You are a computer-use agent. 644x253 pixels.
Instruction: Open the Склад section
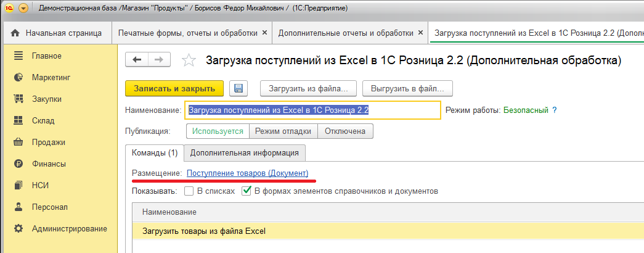tap(43, 120)
